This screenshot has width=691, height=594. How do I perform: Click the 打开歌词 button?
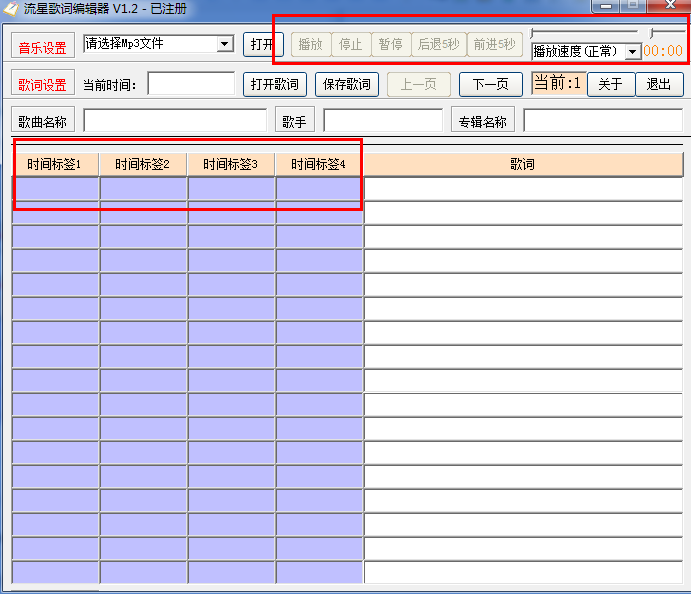[275, 84]
